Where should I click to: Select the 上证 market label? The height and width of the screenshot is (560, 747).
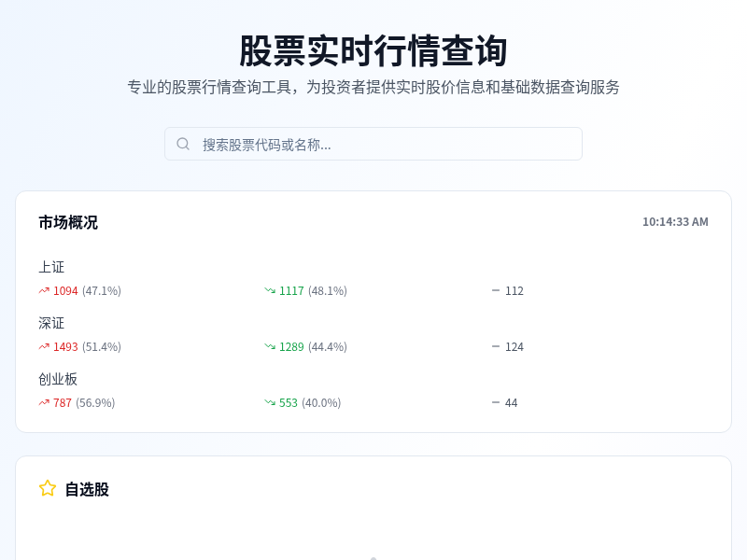pos(51,267)
